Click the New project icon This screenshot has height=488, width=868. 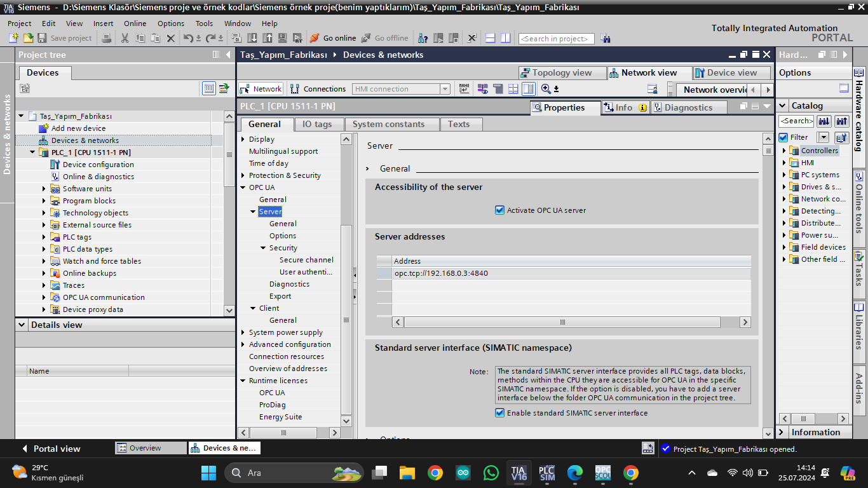point(14,38)
